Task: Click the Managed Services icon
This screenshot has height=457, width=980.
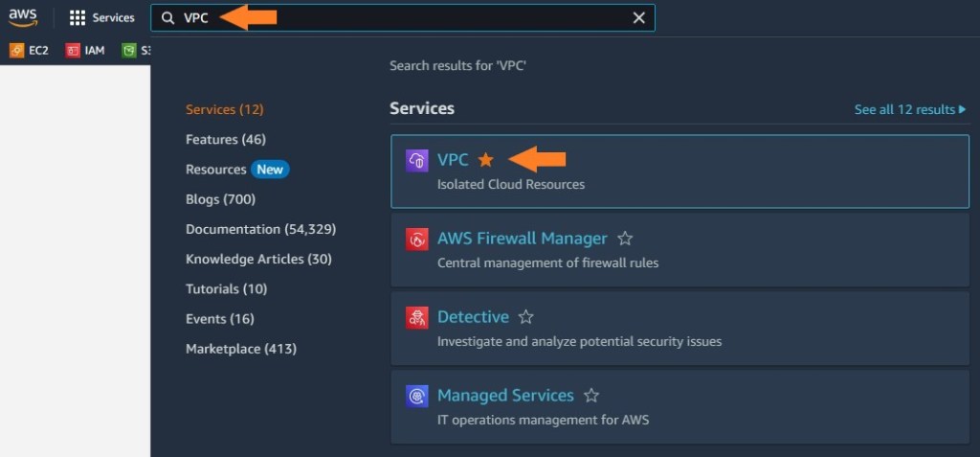Action: pyautogui.click(x=416, y=396)
